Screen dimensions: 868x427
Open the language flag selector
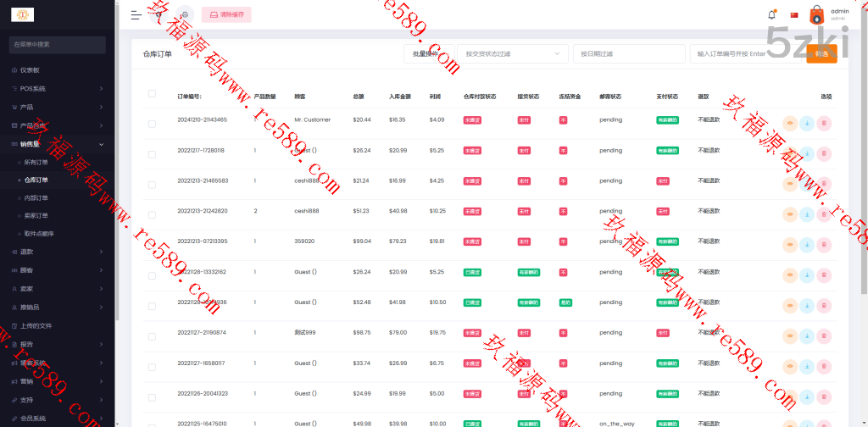794,14
